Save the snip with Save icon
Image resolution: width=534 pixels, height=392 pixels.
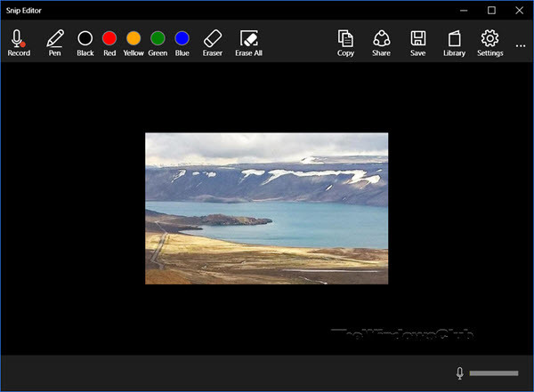click(x=418, y=43)
